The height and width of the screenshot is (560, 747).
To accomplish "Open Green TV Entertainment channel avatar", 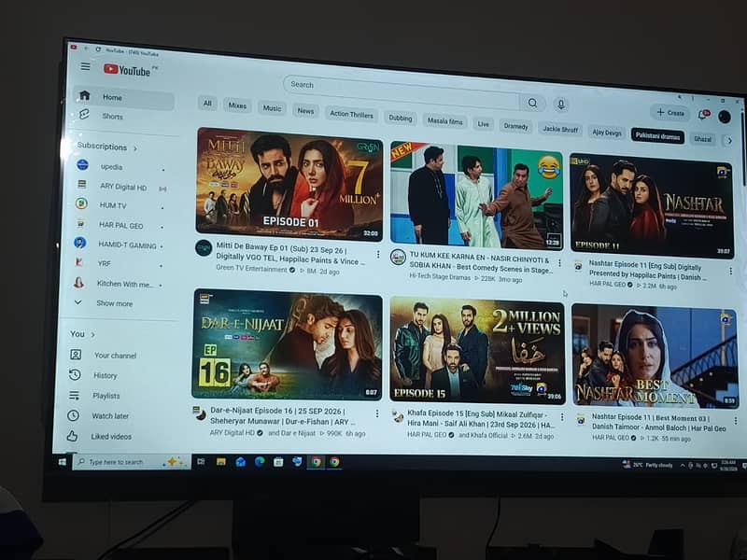I will (204, 248).
